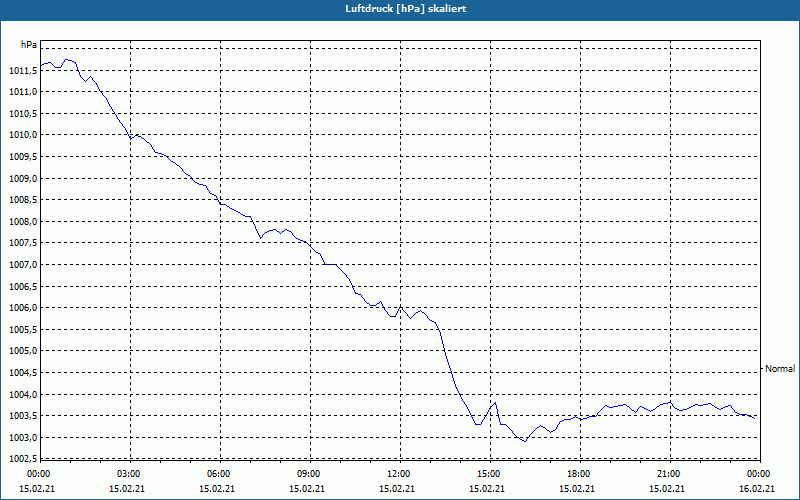Pick the 1003,0 pressure axis label
800x500 pixels.
click(23, 438)
